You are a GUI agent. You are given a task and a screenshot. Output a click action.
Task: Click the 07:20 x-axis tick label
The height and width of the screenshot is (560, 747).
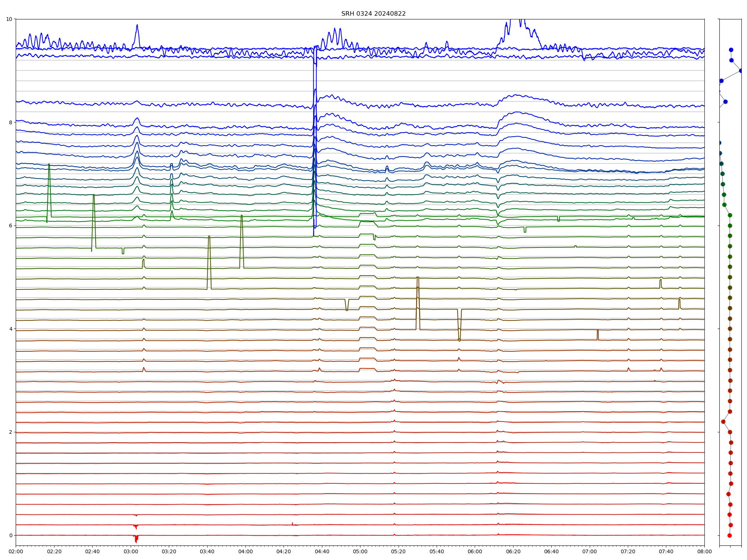tap(628, 551)
